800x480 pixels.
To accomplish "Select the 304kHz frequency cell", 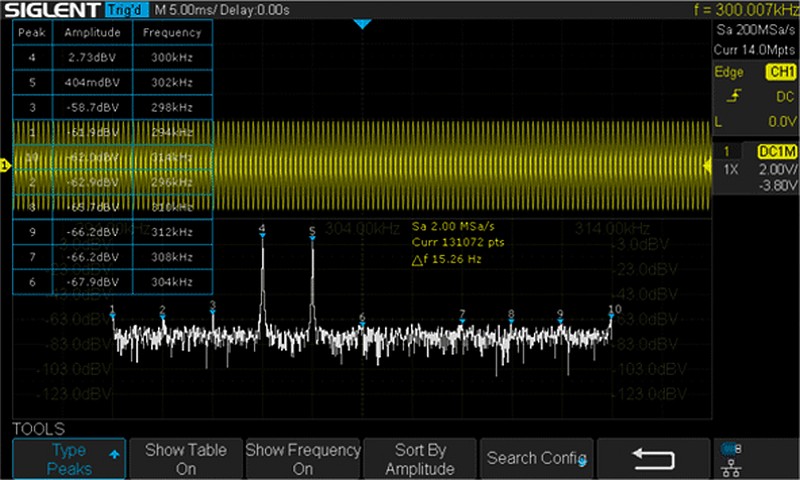I will click(x=172, y=282).
